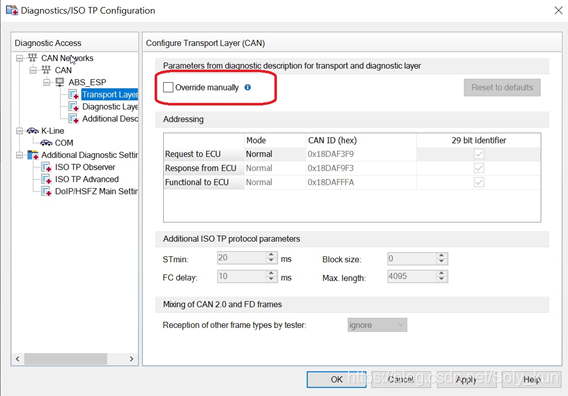
Task: Click the ABS_ESP ECU monitor icon
Action: 60,82
